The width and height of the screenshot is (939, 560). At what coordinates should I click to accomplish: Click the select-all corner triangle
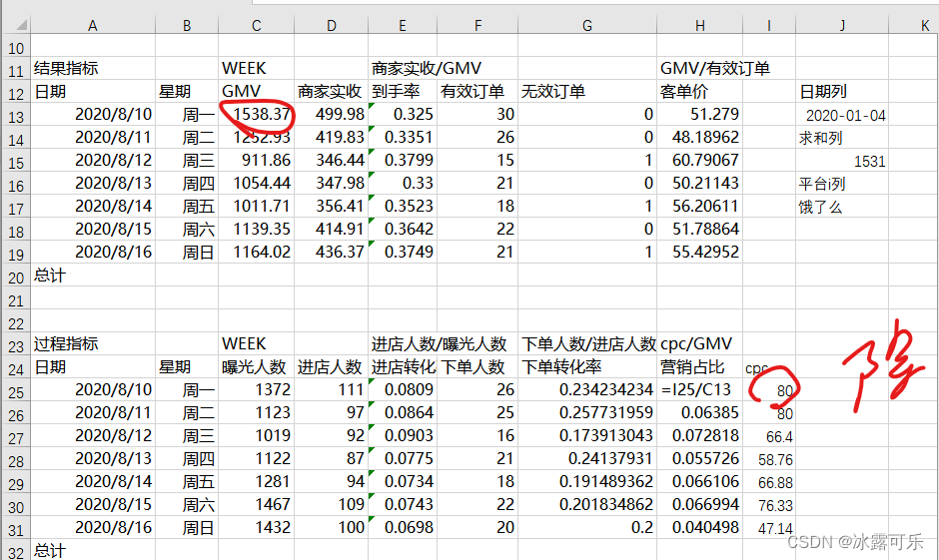22,25
